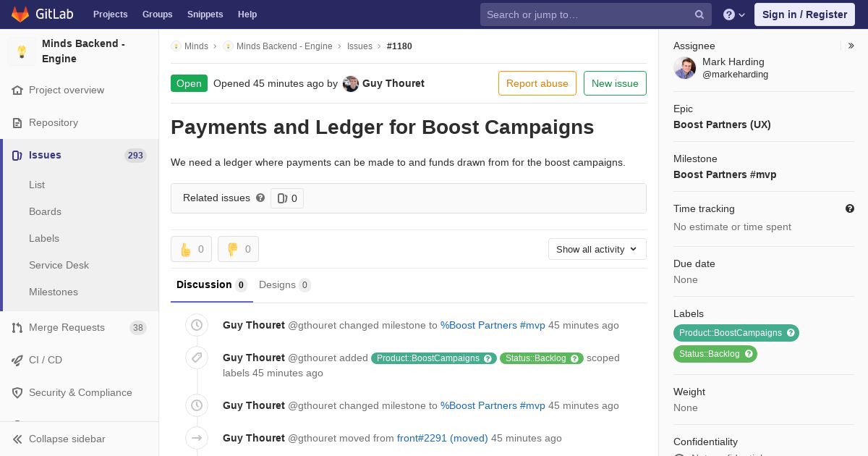Click Time tracking help icon
868x456 pixels.
pyautogui.click(x=850, y=208)
